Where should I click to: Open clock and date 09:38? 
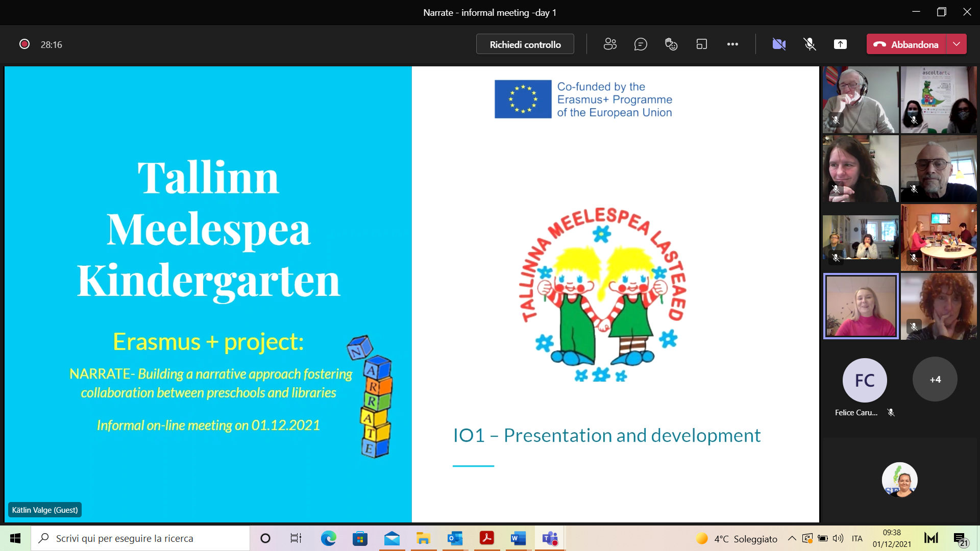click(892, 538)
